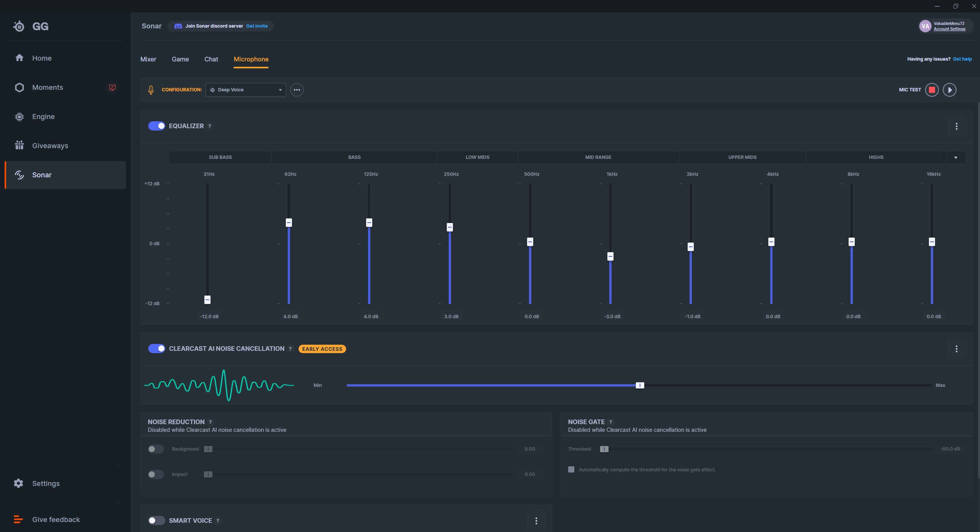980x532 pixels.
Task: Select the BASS band header
Action: coord(354,157)
